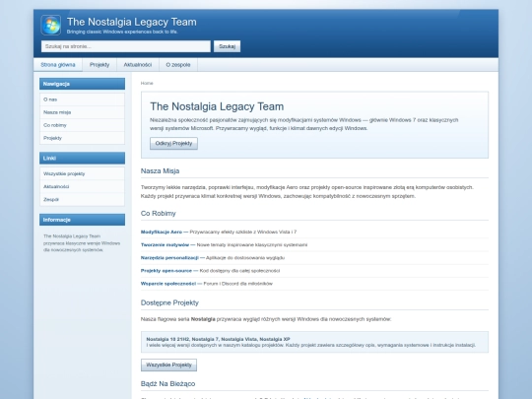The image size is (532, 399).
Task: Click Aktualności in Linki sidebar
Action: (82, 186)
